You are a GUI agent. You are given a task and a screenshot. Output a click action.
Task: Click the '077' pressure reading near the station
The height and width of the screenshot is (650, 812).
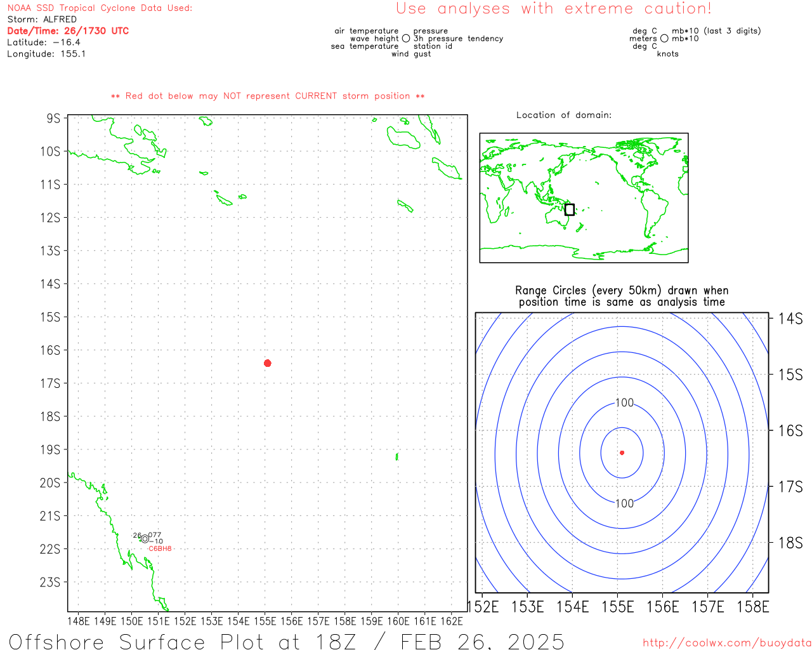[154, 535]
